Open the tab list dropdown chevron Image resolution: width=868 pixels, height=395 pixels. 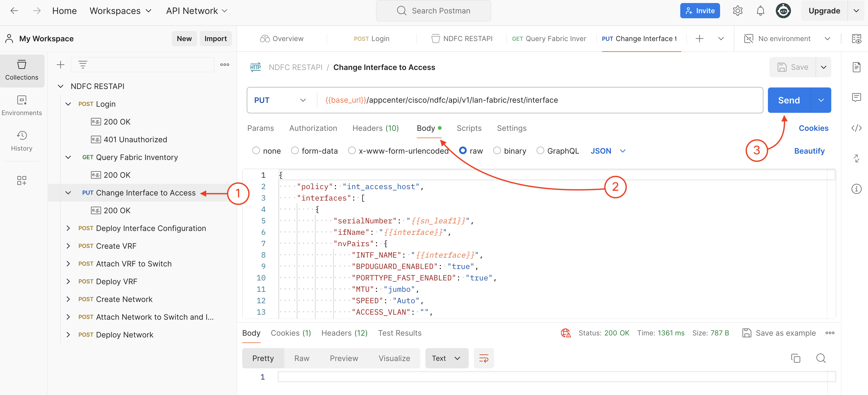[721, 39]
